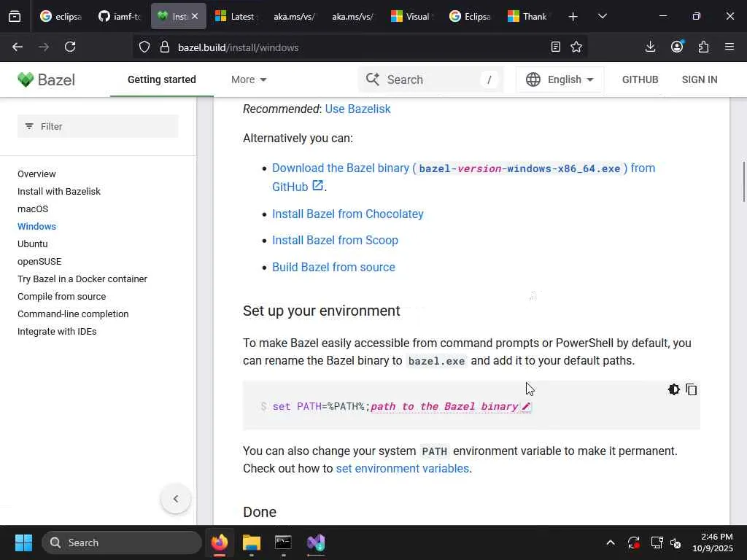Switch to the Visual Studio tab

[411, 17]
